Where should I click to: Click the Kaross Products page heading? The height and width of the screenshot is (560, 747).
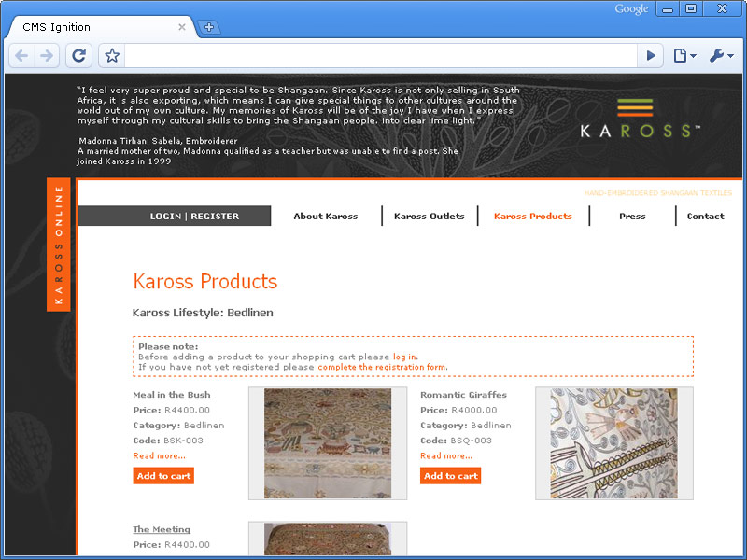click(x=204, y=282)
